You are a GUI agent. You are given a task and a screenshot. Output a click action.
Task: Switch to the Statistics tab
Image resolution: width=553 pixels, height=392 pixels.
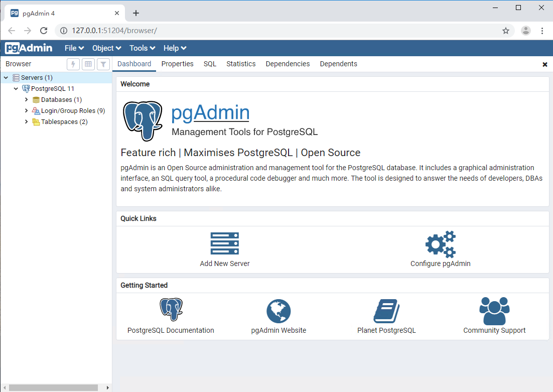pos(241,64)
